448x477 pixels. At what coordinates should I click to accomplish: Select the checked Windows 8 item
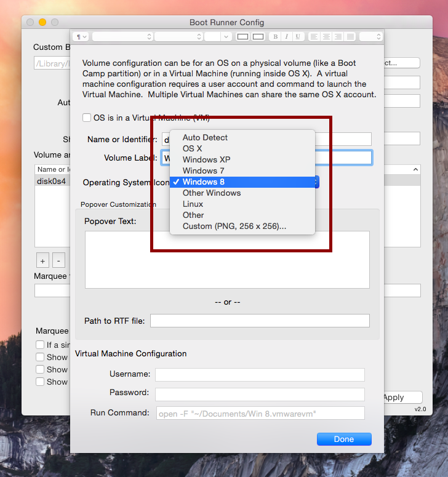pos(242,182)
